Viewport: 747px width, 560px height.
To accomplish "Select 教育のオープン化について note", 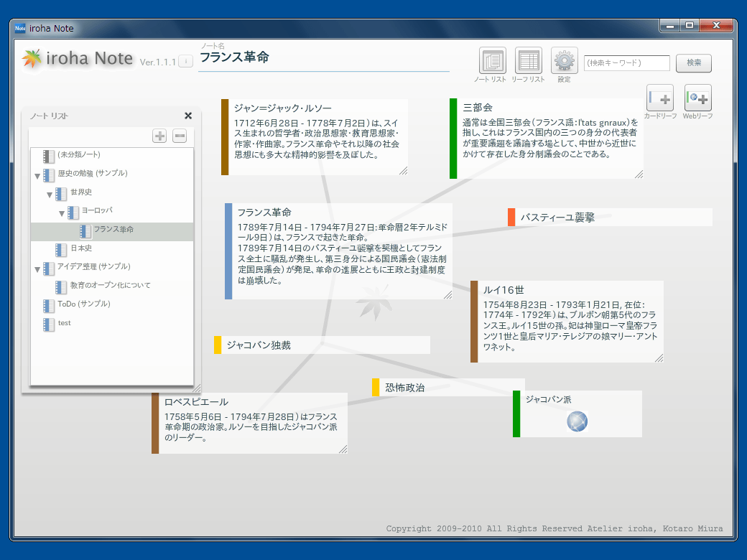I will [111, 285].
